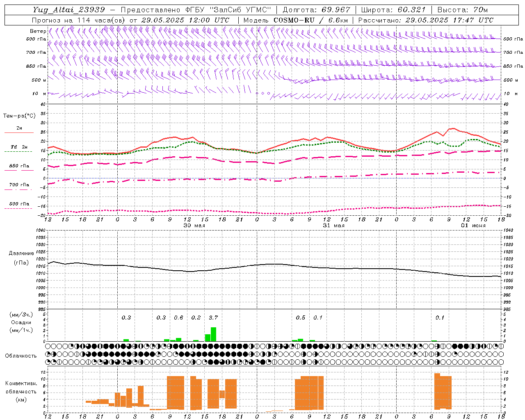The height and width of the screenshot is (420, 525).
Task: Click the 0.6 precipitation total value
Action: pos(178,317)
